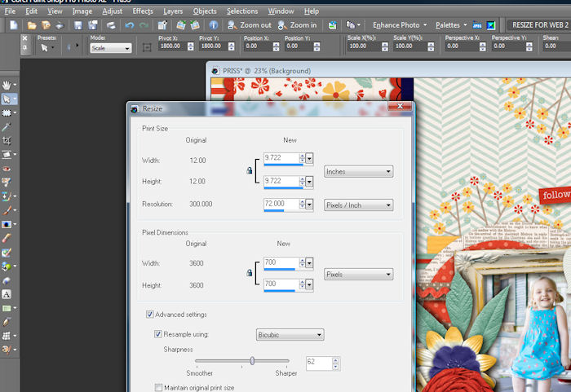
Task: Open the Presets dropdown arrow
Action: (x=53, y=48)
